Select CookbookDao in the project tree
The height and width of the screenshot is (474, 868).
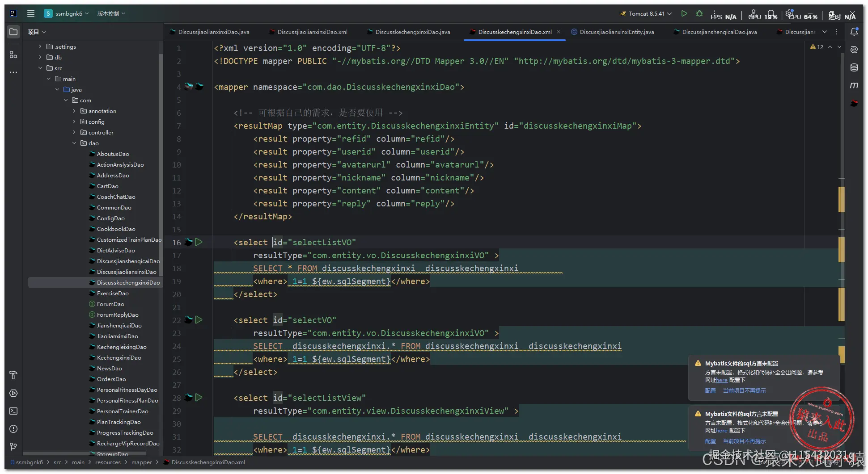(x=116, y=229)
